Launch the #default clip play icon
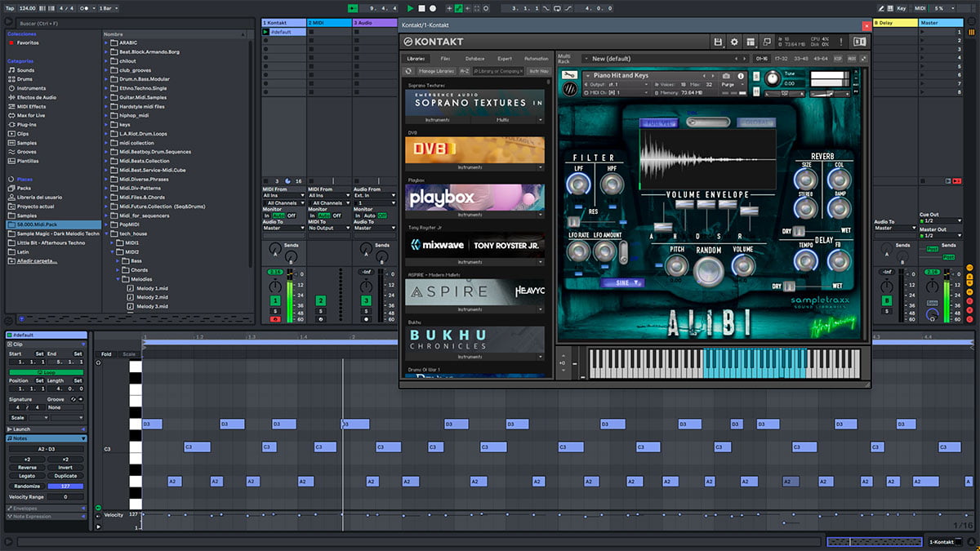The height and width of the screenshot is (551, 980). [x=266, y=32]
